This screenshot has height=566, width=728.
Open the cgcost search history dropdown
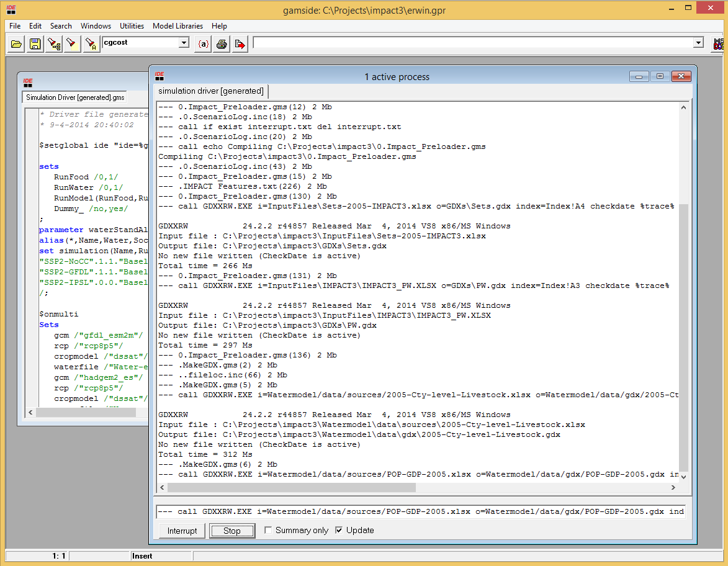click(183, 43)
